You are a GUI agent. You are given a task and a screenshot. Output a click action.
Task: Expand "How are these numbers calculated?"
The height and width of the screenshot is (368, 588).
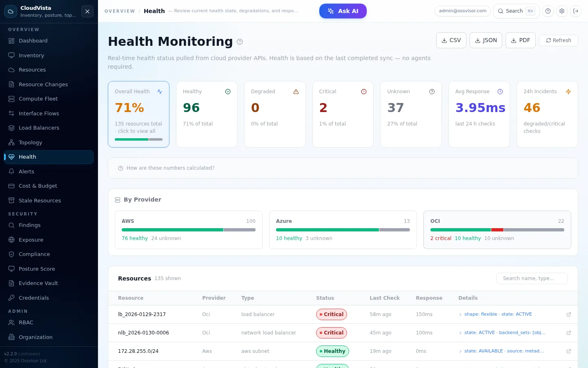(343, 168)
